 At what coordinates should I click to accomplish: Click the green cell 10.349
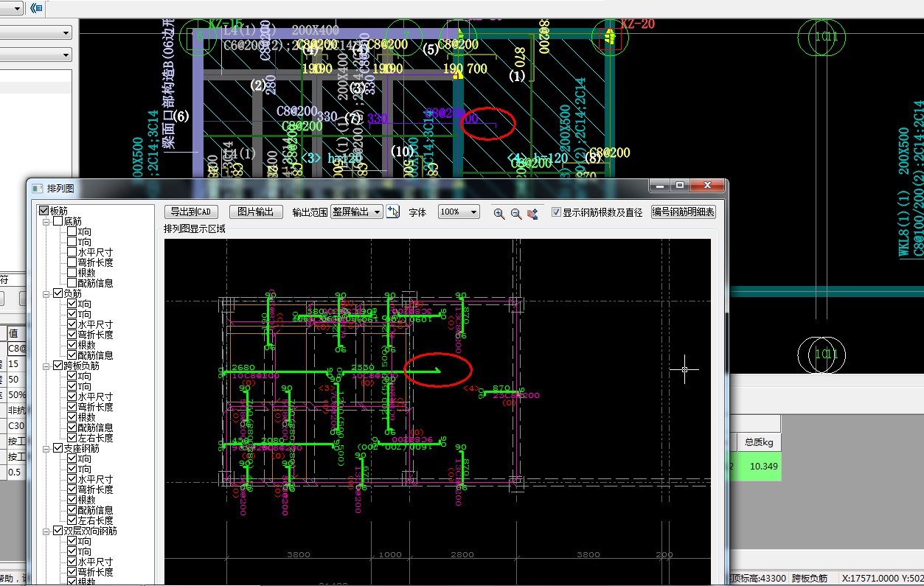click(x=759, y=467)
